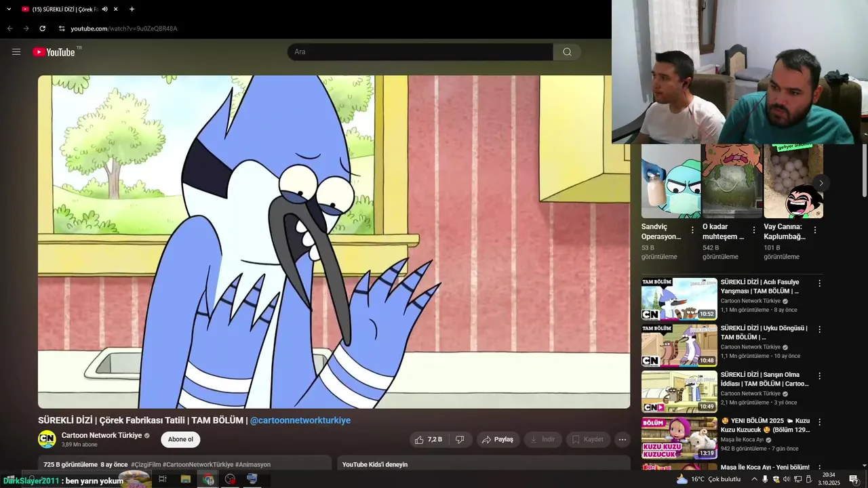
Task: Open Sarışın Olma İddiası video thumbnail
Action: point(679,392)
